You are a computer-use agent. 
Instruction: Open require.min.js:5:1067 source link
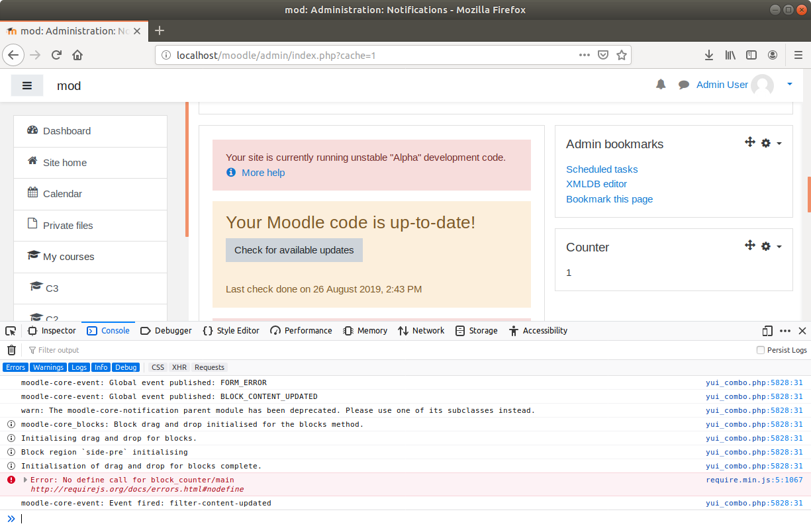[754, 480]
